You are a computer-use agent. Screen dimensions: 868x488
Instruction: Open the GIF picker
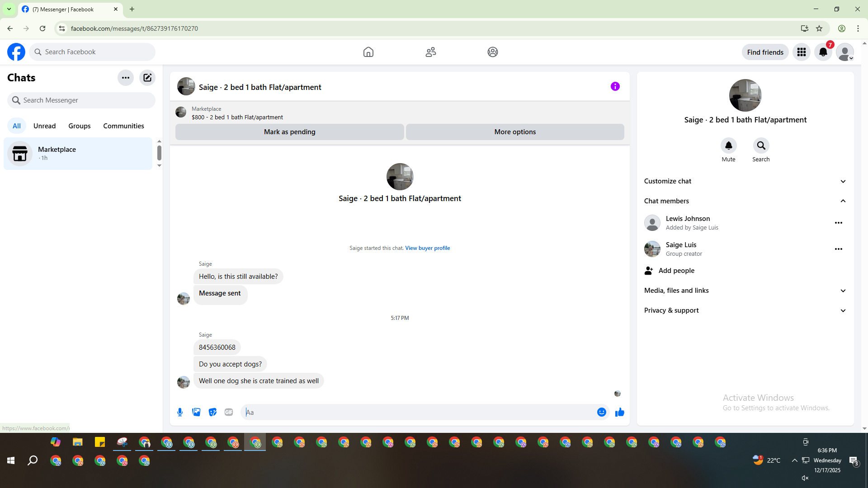pos(229,412)
